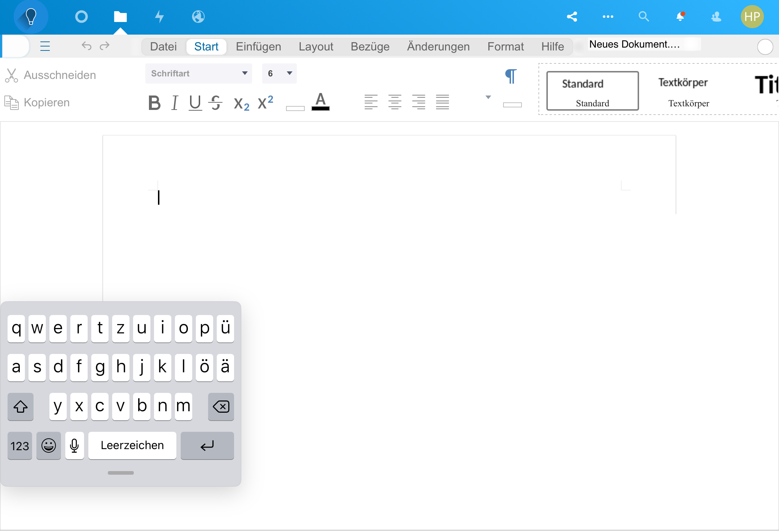Enable Shift on the on-screen keyboard

point(21,407)
